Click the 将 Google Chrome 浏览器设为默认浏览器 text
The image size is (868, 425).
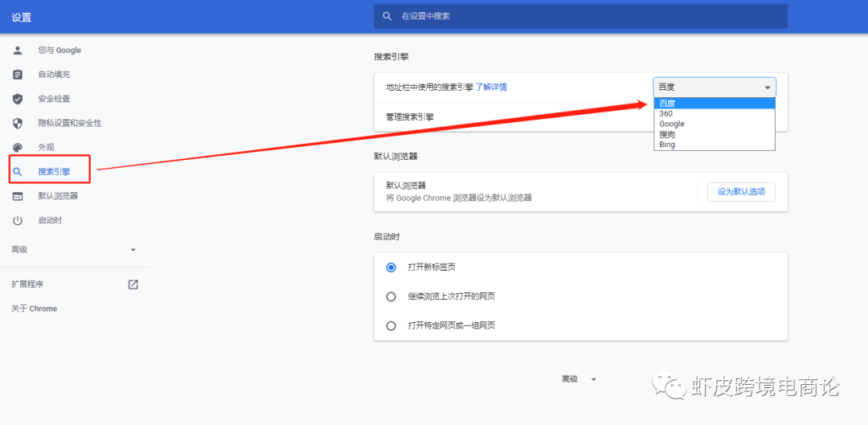point(459,198)
